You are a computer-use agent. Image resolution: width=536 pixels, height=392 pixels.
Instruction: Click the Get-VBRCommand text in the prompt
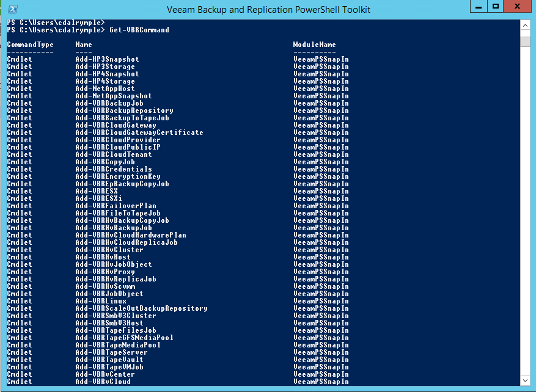139,30
